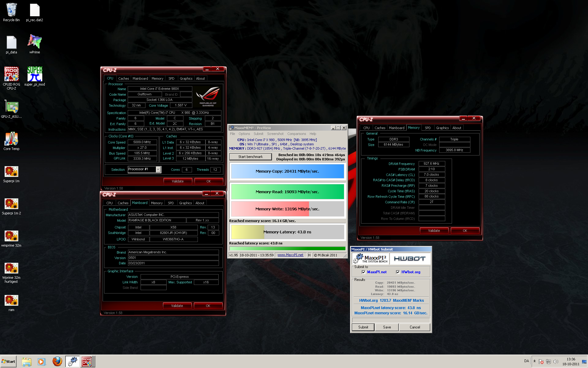Open the Comparisons menu in MaxxMEM²
Screen dimensions: 588x368
pos(296,134)
